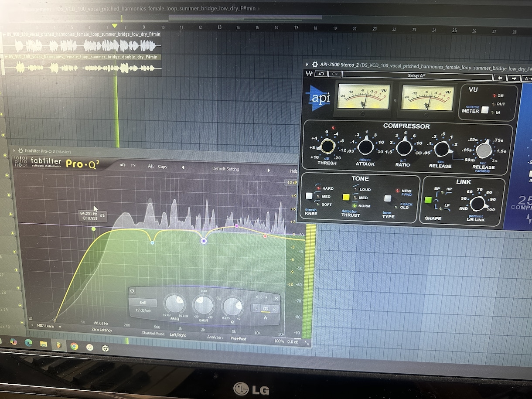The width and height of the screenshot is (532, 399).
Task: Select the red EQ band node
Action: pyautogui.click(x=265, y=236)
